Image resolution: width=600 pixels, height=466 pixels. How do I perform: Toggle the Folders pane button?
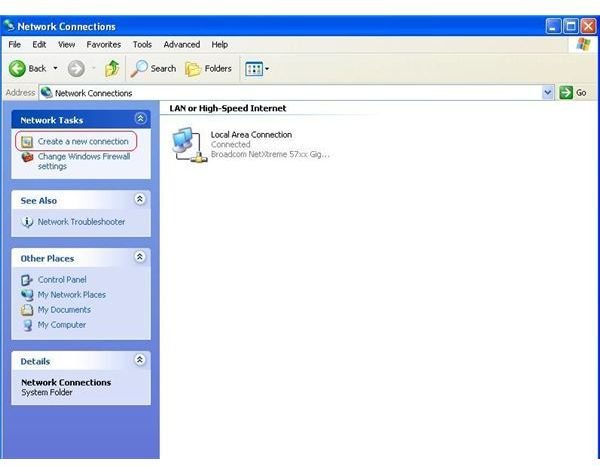point(209,69)
